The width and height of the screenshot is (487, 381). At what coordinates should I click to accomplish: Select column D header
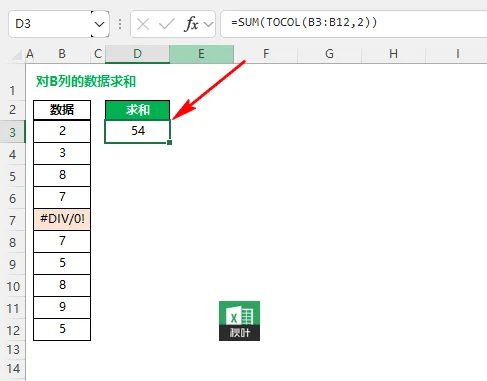coord(137,54)
